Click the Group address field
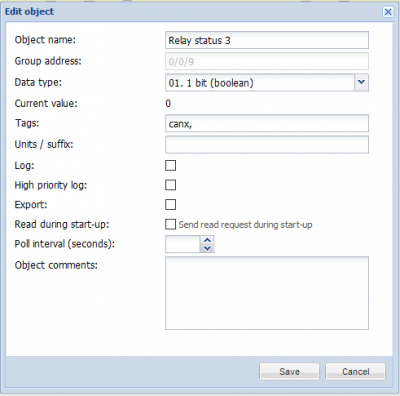The height and width of the screenshot is (396, 400). (x=267, y=61)
